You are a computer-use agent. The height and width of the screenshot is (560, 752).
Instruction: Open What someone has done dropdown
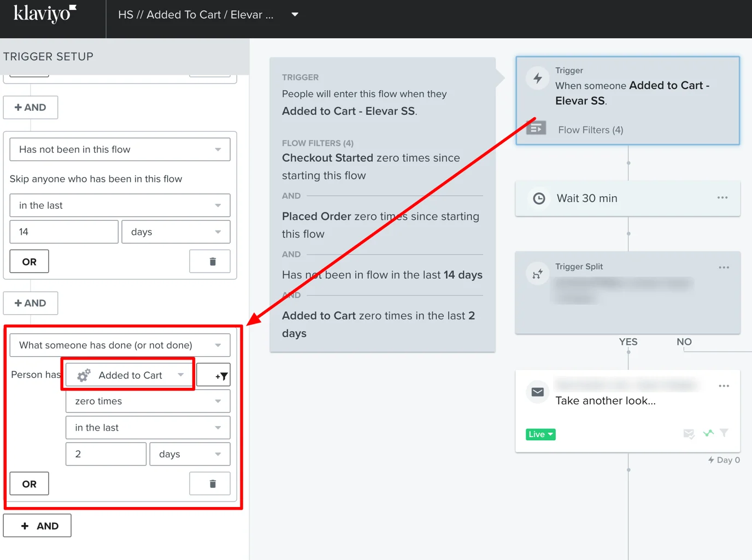pyautogui.click(x=120, y=345)
